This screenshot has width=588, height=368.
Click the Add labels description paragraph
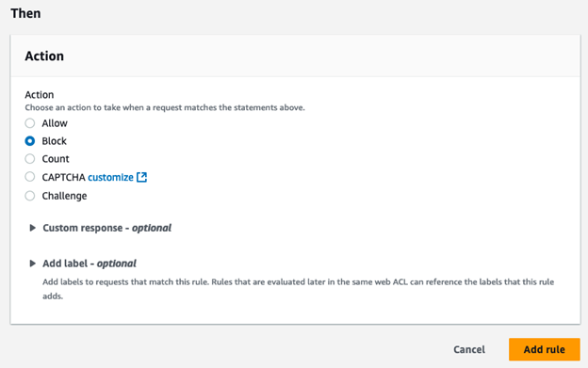(298, 289)
